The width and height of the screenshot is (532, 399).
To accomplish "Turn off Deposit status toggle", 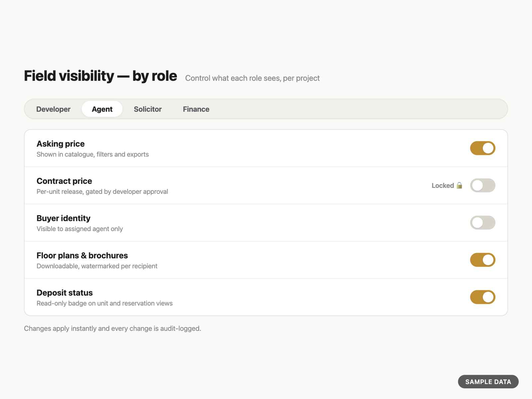I will (x=482, y=297).
